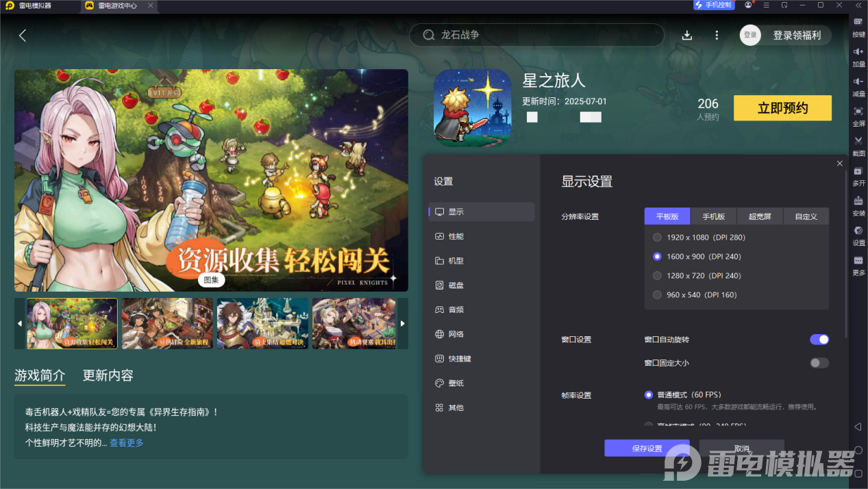Click 保存设置 to save display settings

pyautogui.click(x=646, y=448)
